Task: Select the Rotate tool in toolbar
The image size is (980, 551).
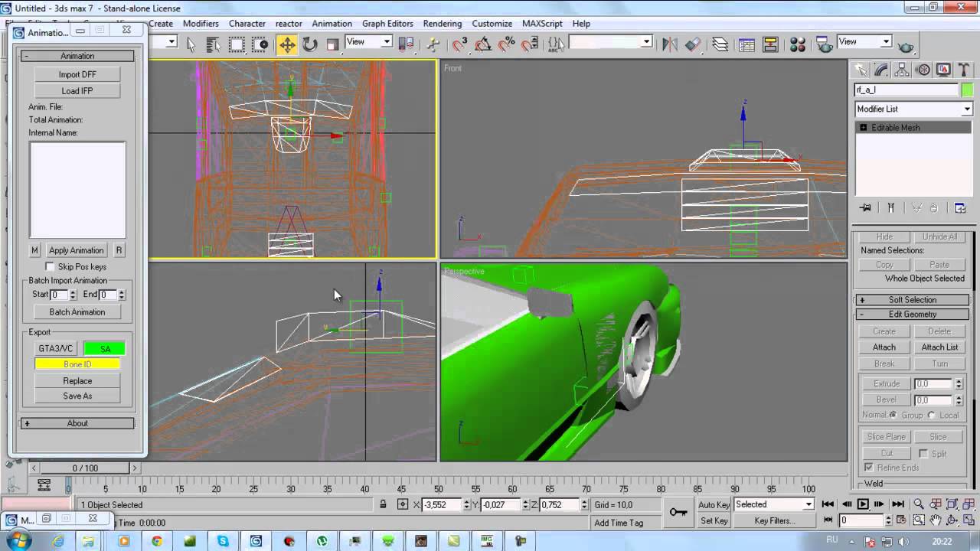Action: (310, 44)
